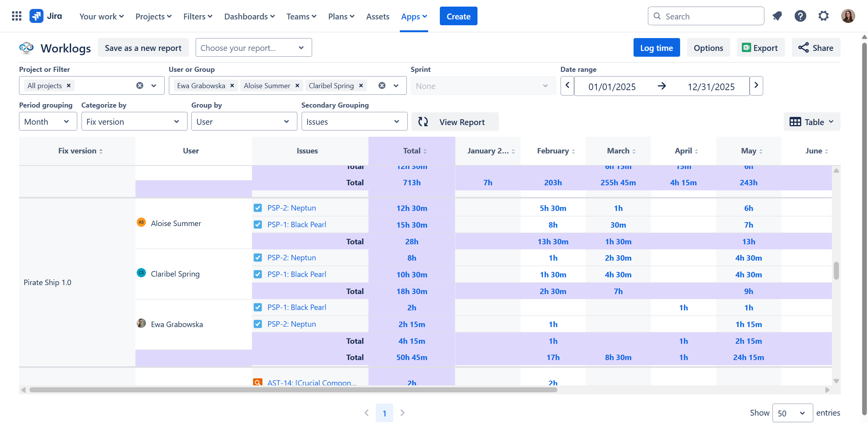Click Export button

pos(760,48)
